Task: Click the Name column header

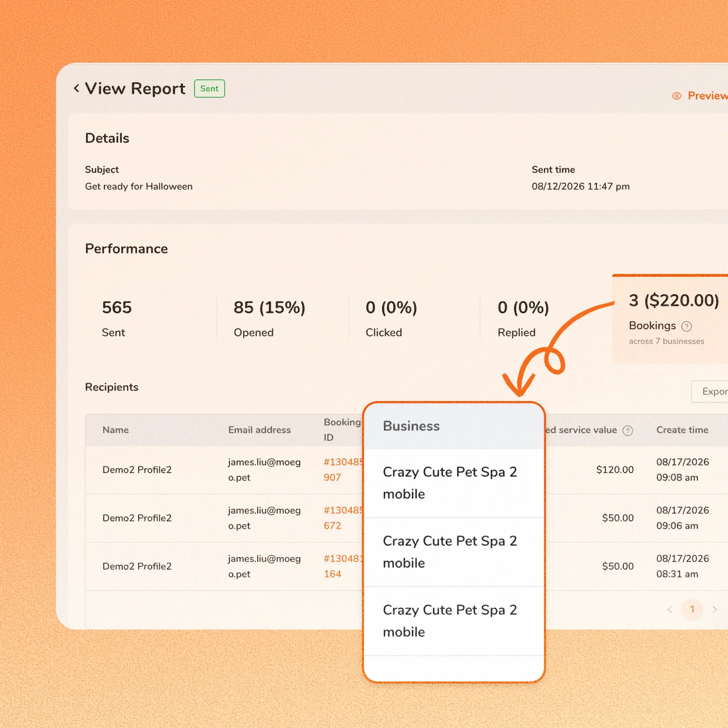Action: click(116, 430)
